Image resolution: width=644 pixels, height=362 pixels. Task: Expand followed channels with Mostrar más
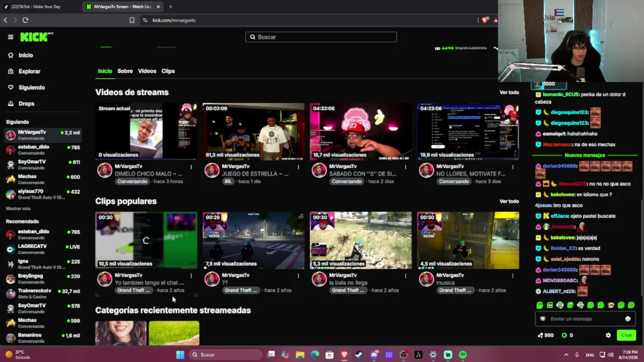coord(18,209)
